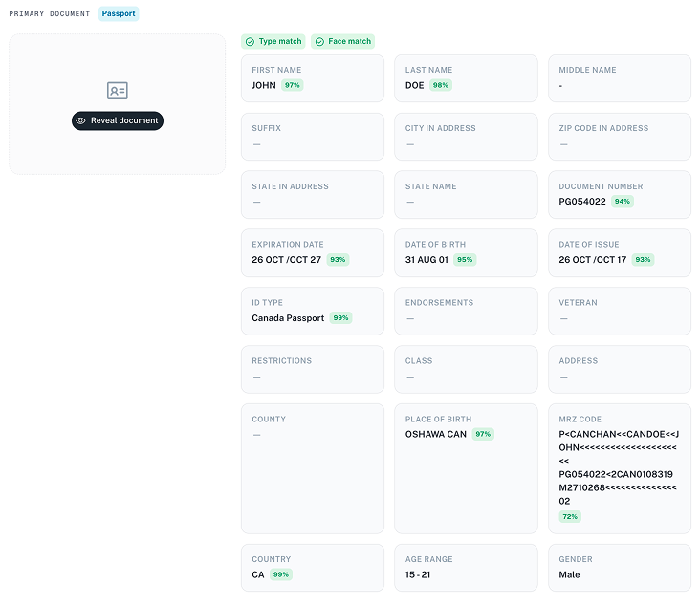Image resolution: width=700 pixels, height=605 pixels.
Task: Select the gender value Male
Action: 569,574
